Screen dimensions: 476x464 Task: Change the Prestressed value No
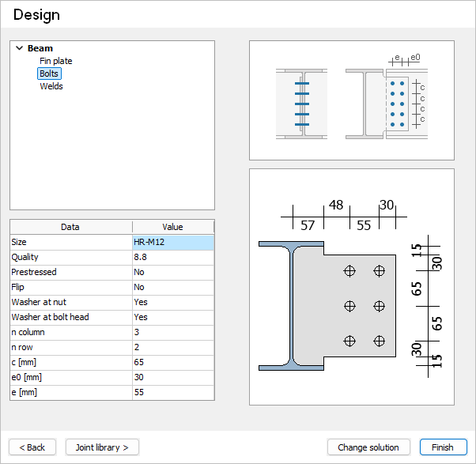coord(173,272)
